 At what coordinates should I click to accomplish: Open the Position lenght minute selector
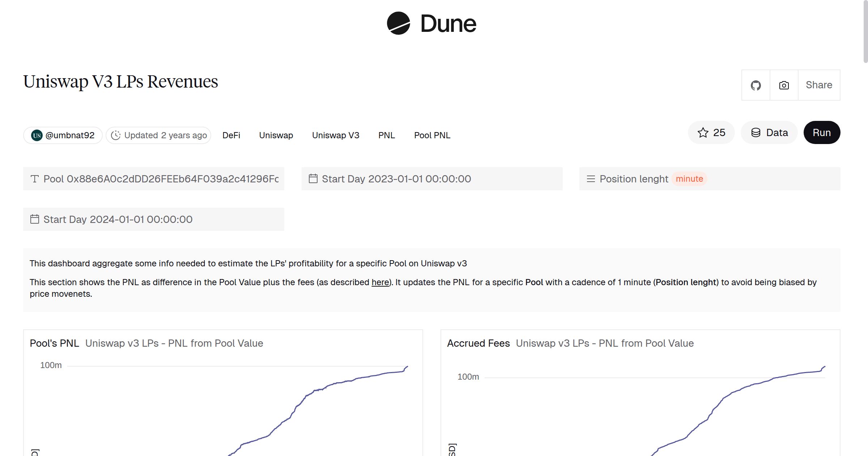pyautogui.click(x=689, y=178)
